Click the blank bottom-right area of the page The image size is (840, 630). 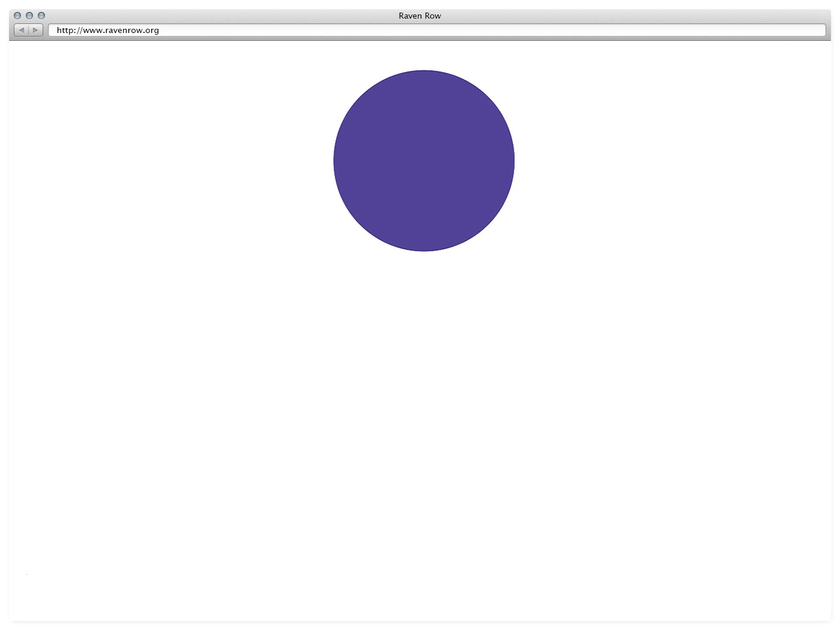[750, 570]
